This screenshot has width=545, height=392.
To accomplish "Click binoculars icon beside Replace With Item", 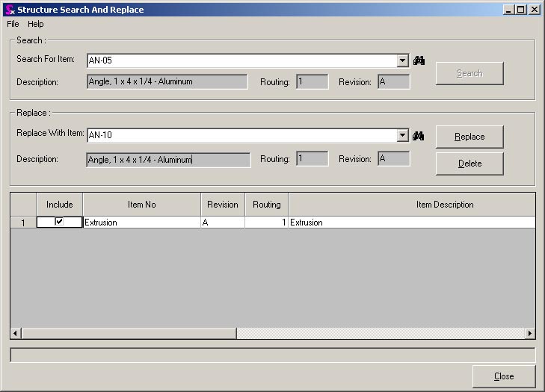I will click(419, 135).
